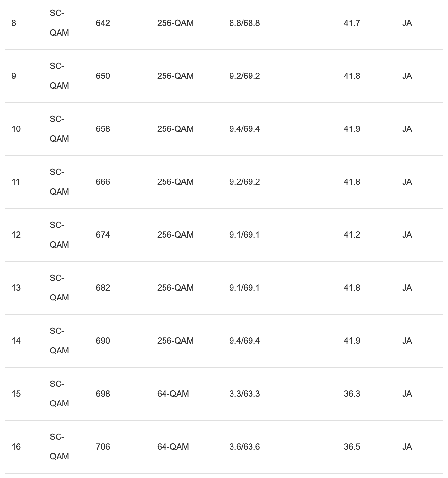Select channel 16 row number
This screenshot has height=478, width=448.
tap(16, 447)
